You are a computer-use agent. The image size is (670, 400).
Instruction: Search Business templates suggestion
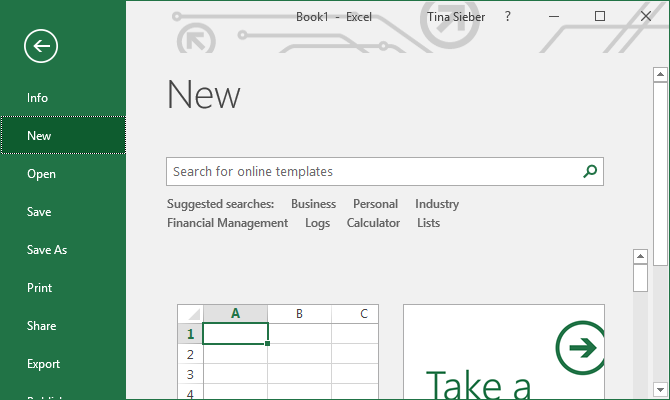(313, 204)
